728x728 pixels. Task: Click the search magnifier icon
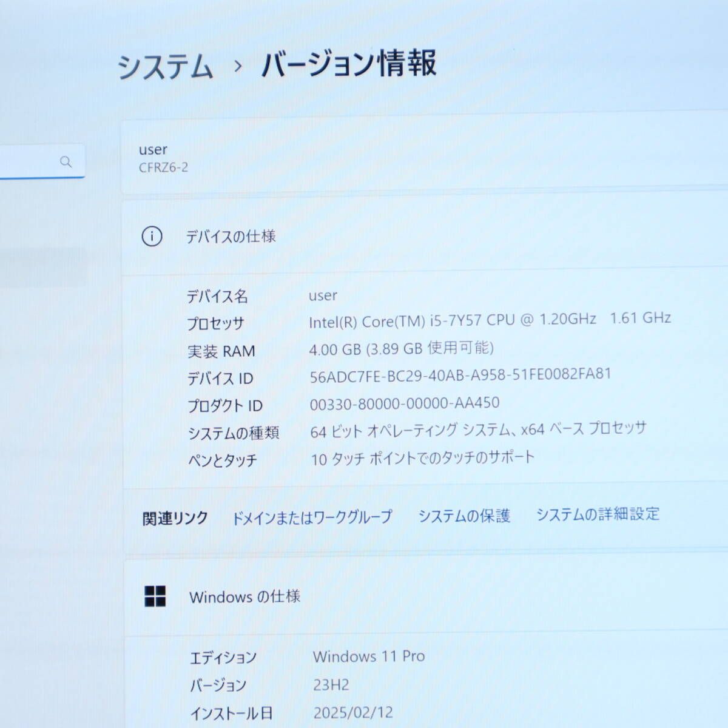tap(66, 161)
